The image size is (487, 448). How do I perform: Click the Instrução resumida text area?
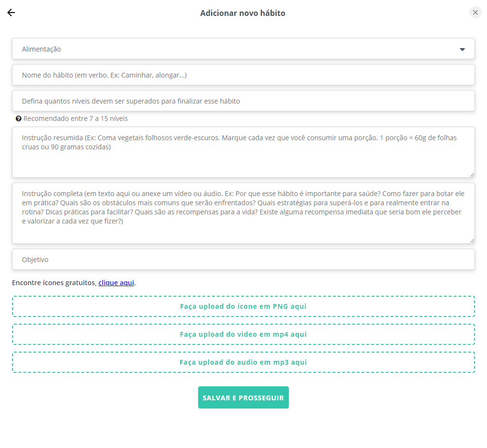pyautogui.click(x=243, y=152)
